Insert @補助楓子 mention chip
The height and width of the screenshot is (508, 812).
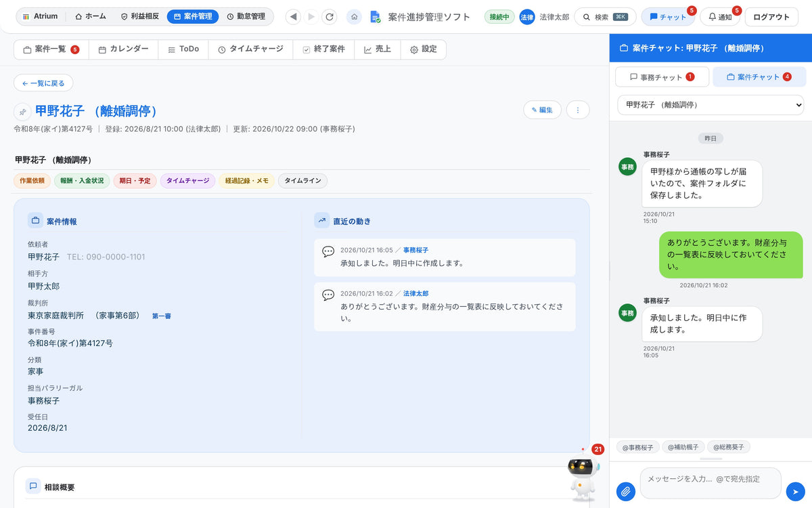coord(683,448)
